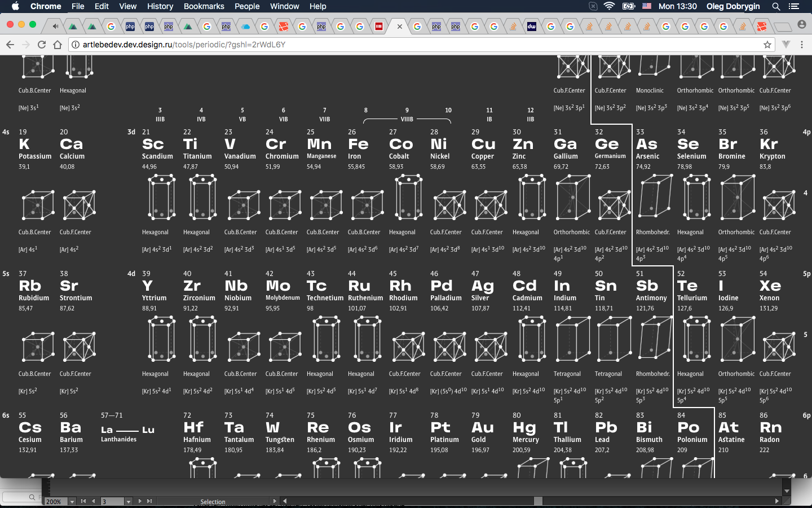Open Chrome's three-dot options menu
Image resolution: width=812 pixels, height=508 pixels.
(x=801, y=45)
